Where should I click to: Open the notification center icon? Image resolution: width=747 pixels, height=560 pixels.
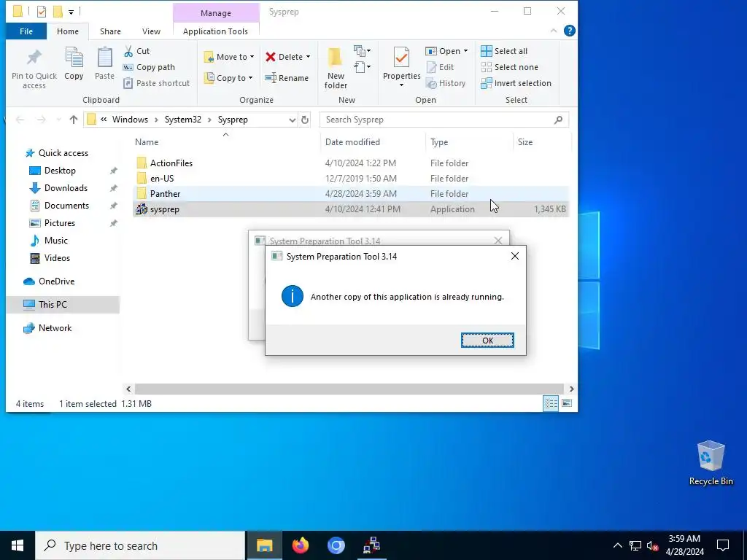pos(723,545)
